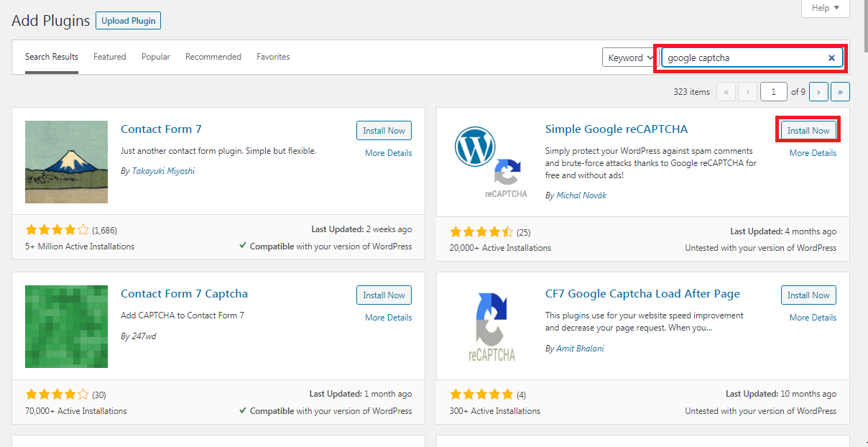The image size is (868, 447).
Task: View More Details for CF7 Google Captcha
Action: 813,318
